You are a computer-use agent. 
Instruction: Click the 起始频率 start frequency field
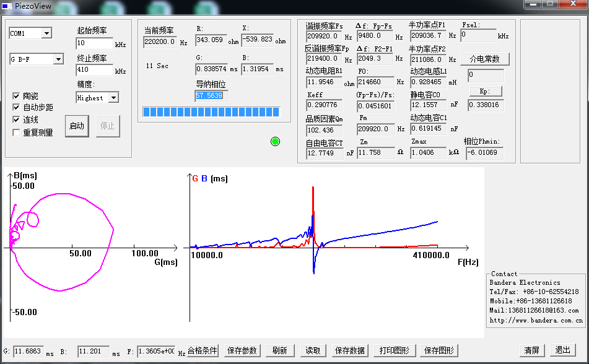click(94, 43)
